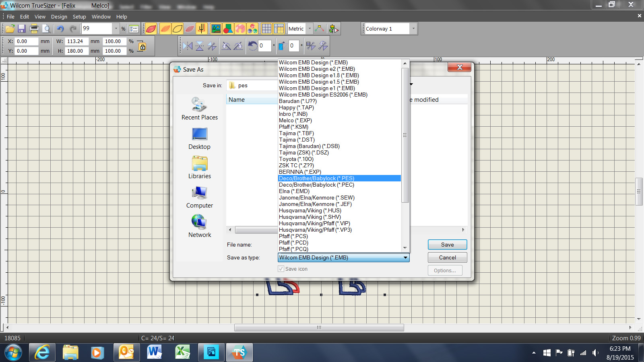Click the first rotate icon after mirror tools
The height and width of the screenshot is (362, 644).
point(227,46)
